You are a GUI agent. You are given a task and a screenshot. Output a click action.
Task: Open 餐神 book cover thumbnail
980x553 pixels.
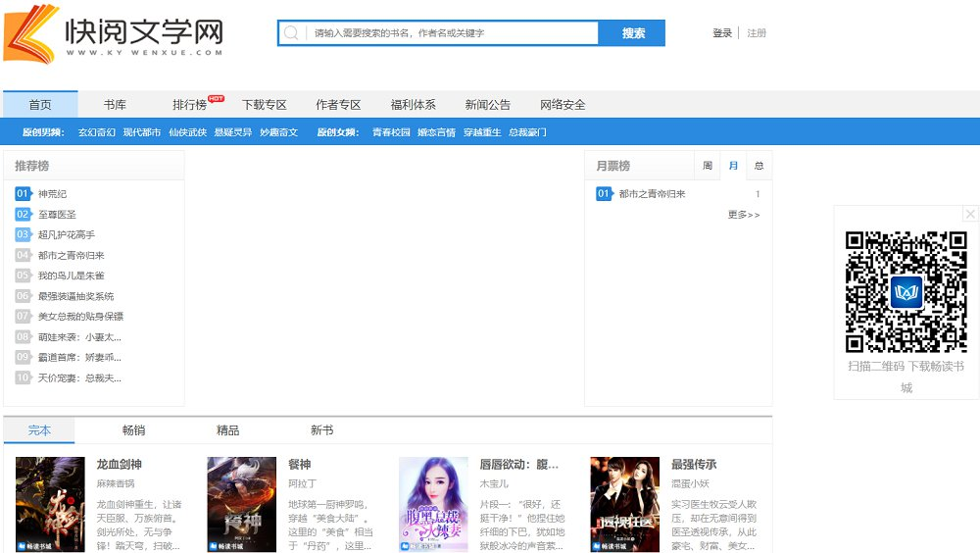(241, 504)
